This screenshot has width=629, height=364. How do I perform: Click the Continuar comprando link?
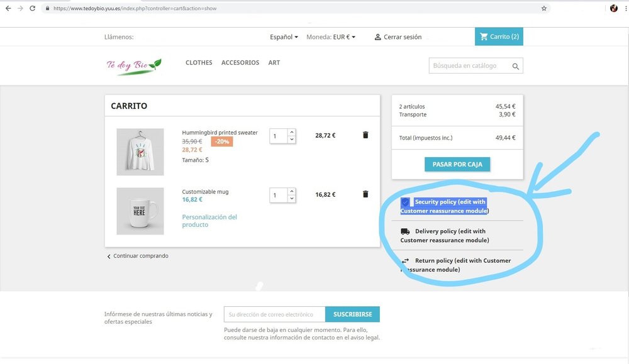[140, 256]
